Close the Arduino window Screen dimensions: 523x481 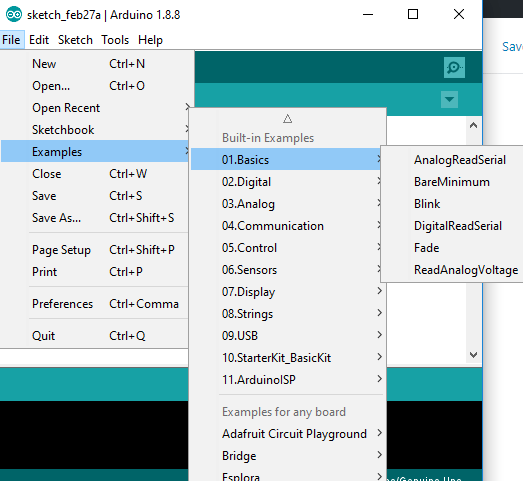(x=459, y=14)
